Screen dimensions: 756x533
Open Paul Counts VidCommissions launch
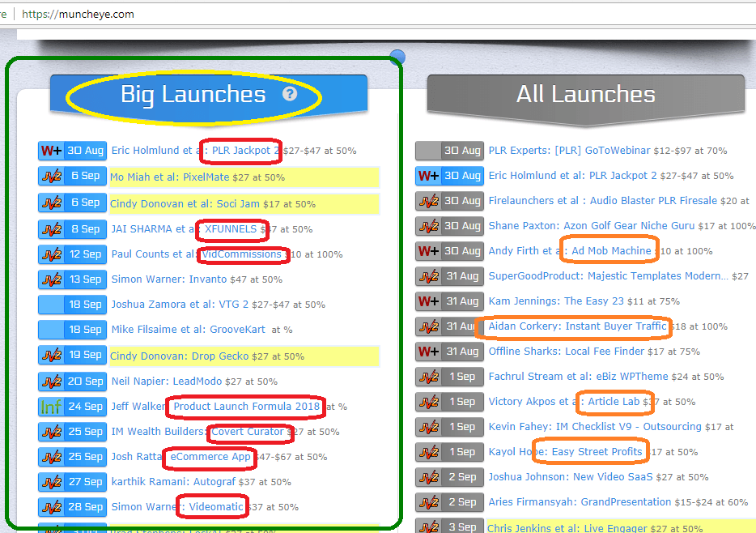coord(196,254)
